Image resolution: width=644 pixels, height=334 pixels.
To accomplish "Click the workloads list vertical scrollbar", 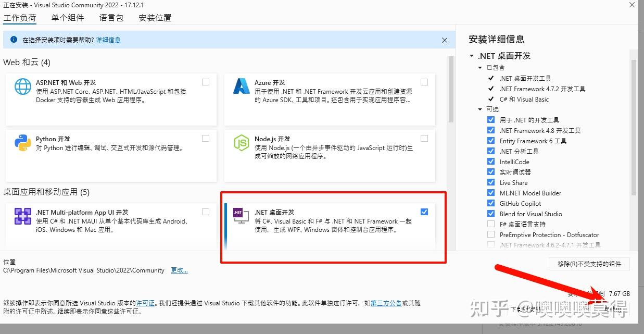I will (451, 89).
